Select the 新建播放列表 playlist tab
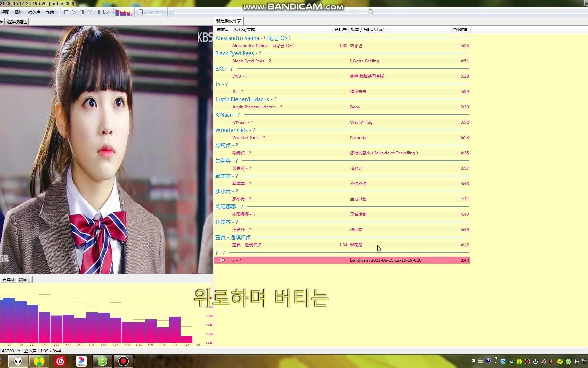 click(229, 21)
